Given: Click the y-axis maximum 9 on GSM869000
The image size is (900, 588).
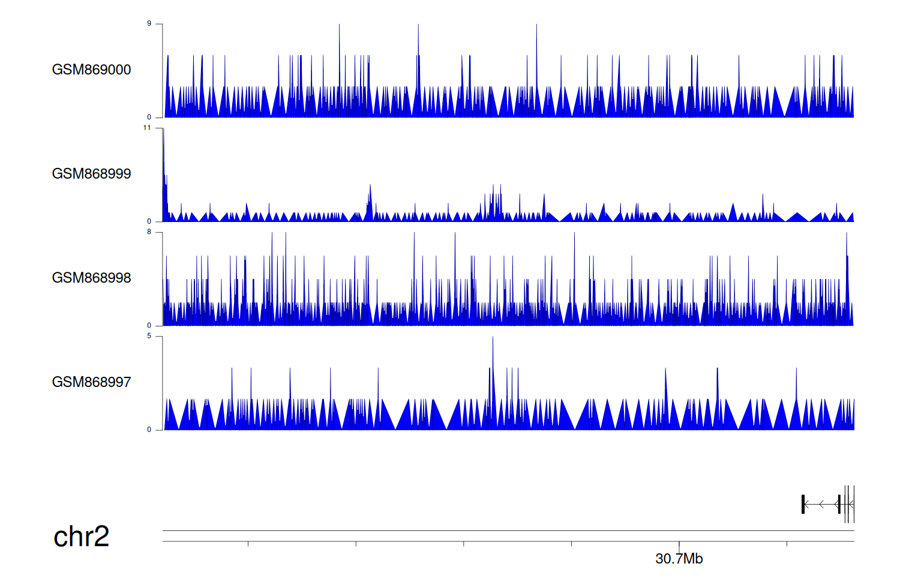Looking at the screenshot, I should pos(149,24).
